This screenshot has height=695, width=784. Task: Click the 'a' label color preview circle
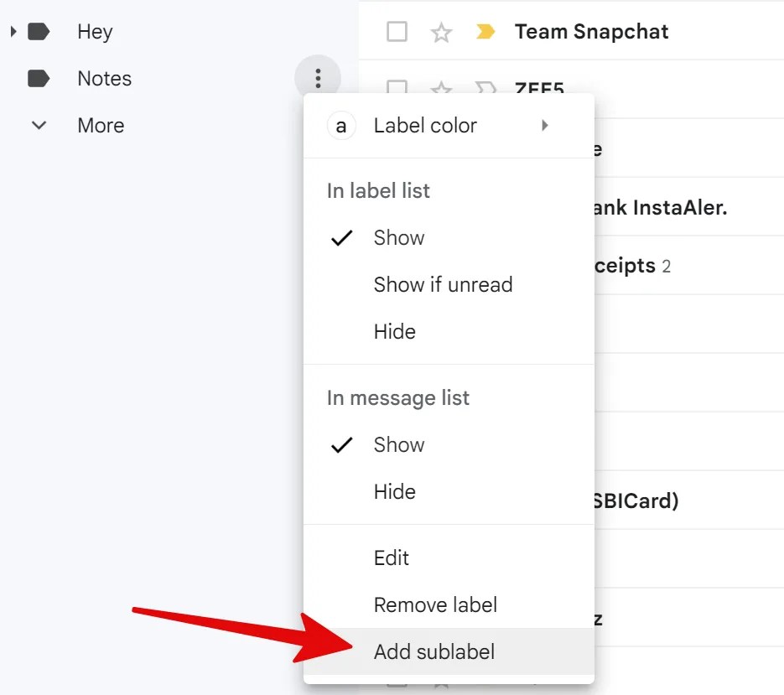point(340,125)
